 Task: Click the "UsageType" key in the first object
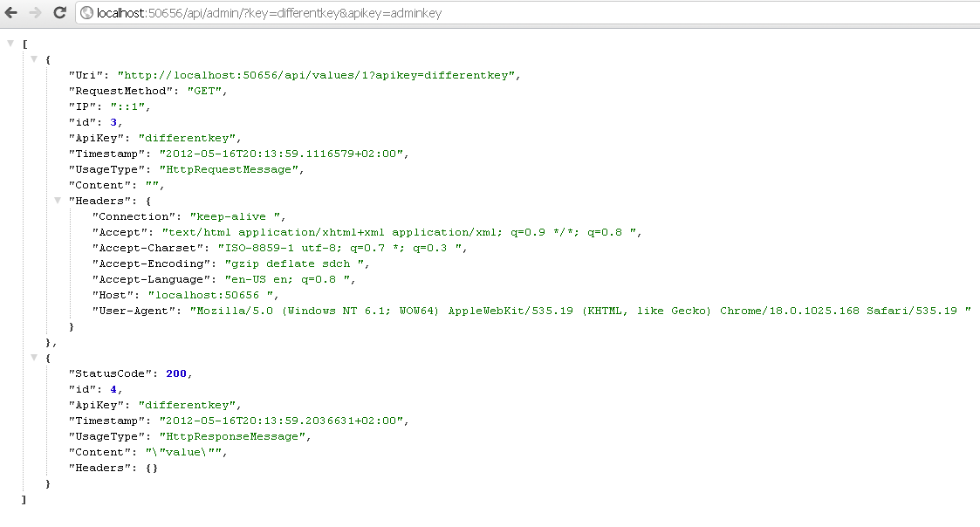[106, 169]
